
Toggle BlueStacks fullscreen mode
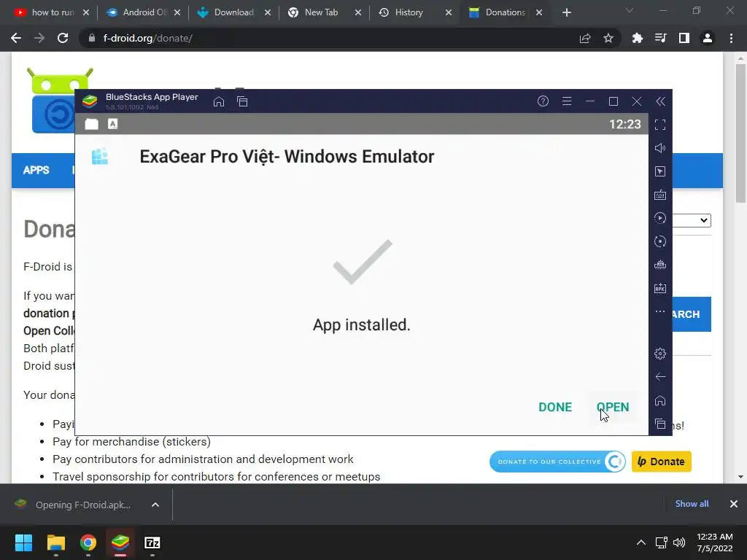660,125
